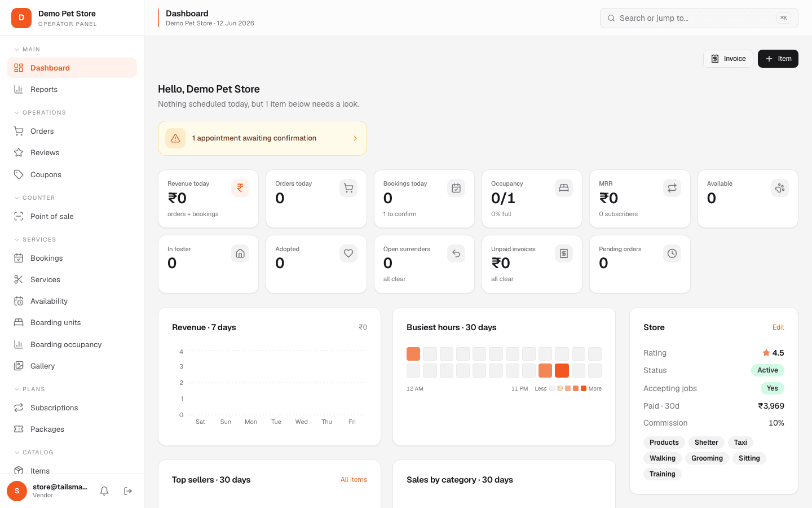Click the clock icon on Pending orders card
Viewport: 812px width, 508px height.
click(x=672, y=253)
